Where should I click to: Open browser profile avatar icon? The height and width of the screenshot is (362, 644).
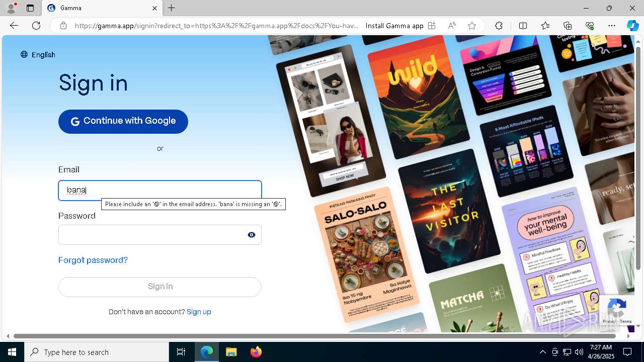click(11, 8)
